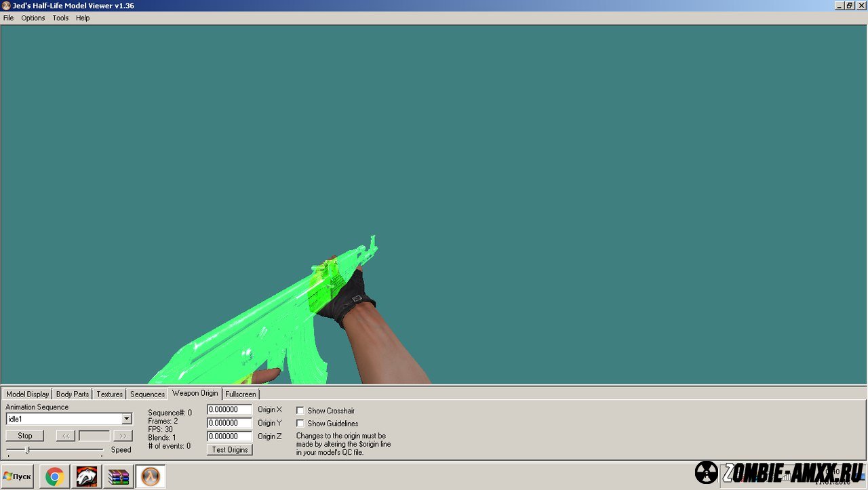The image size is (868, 490).
Task: Open WinRAR from the taskbar
Action: point(119,476)
